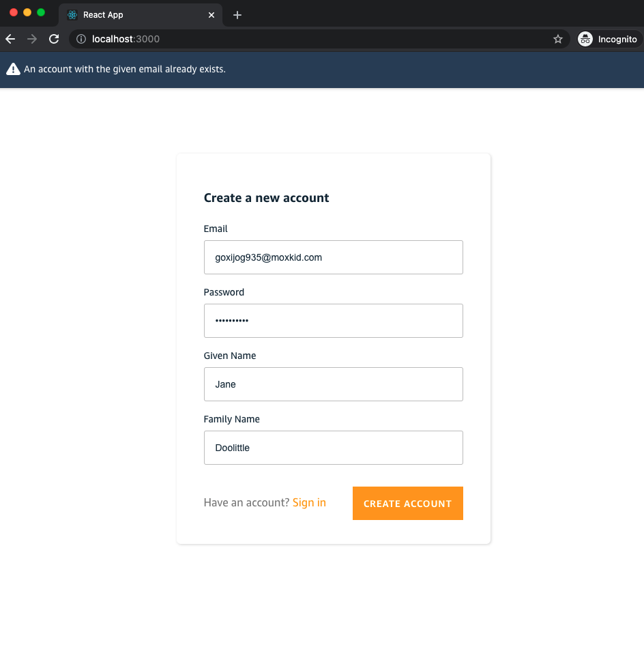
Task: Click the Incognito profile icon
Action: click(x=585, y=39)
